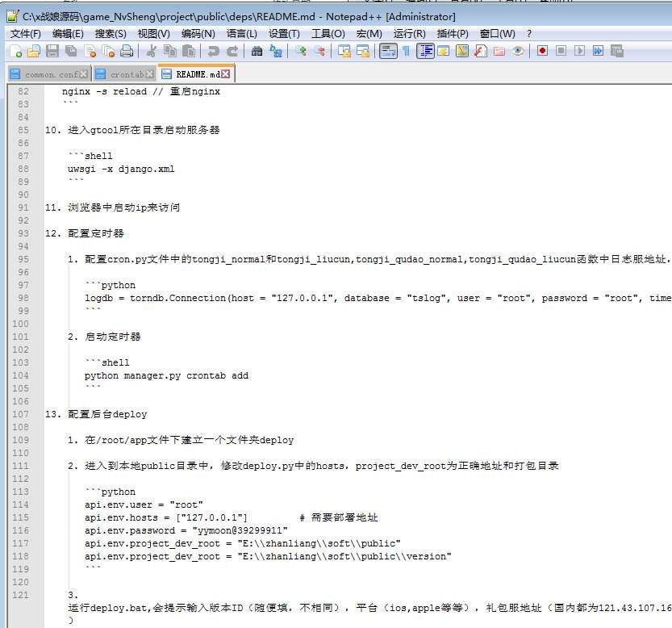Play back the recorded macro
The width and height of the screenshot is (672, 628).
(x=579, y=51)
